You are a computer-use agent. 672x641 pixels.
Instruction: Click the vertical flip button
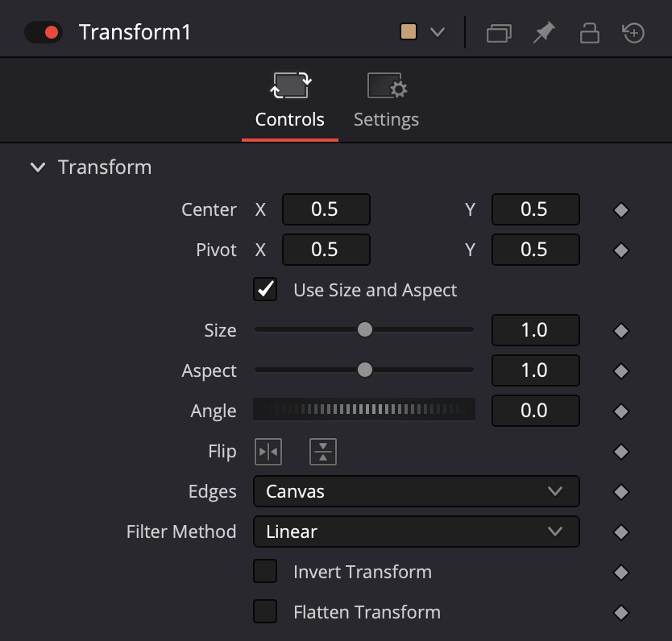tap(322, 452)
